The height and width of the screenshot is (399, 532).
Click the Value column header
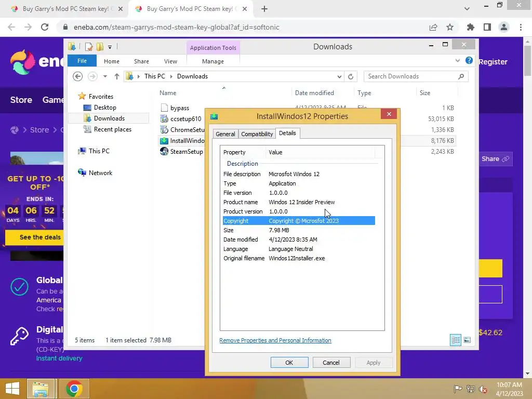320,152
